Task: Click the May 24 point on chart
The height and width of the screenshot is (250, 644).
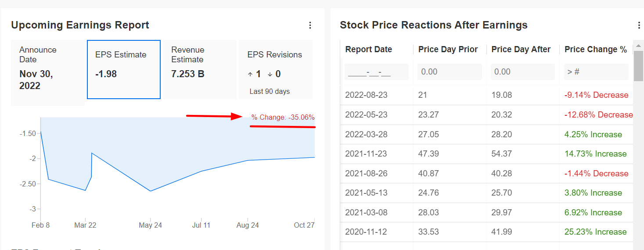Action: (x=151, y=191)
